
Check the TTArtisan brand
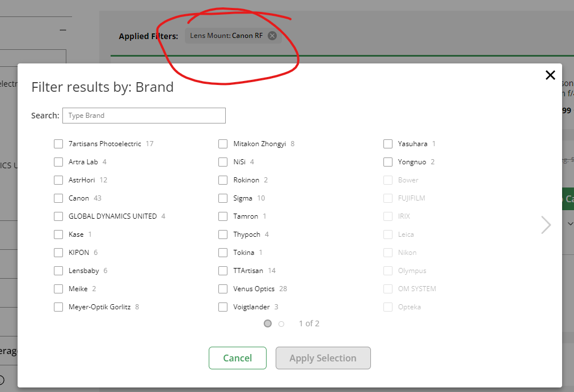223,271
